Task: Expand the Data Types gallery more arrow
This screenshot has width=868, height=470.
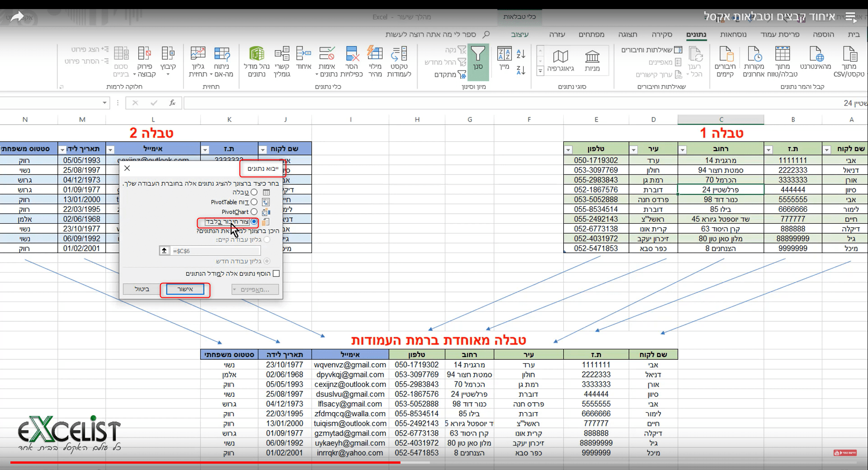Action: (x=540, y=70)
